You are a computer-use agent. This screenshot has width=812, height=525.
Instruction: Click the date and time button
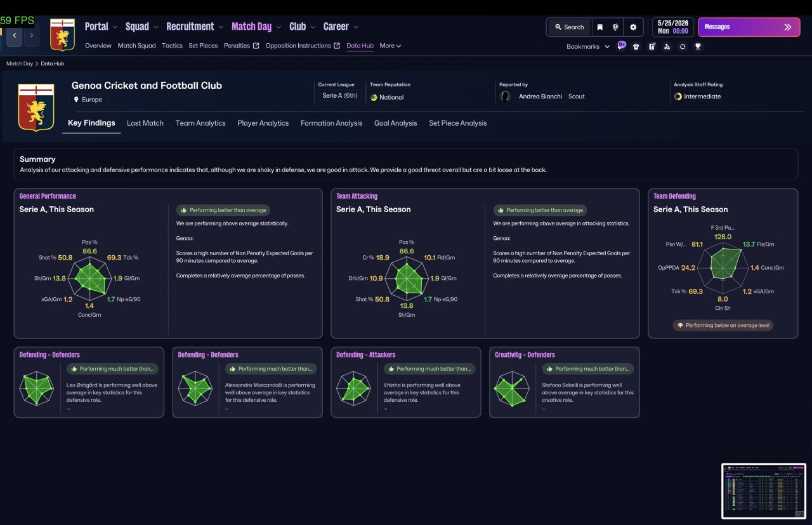672,27
